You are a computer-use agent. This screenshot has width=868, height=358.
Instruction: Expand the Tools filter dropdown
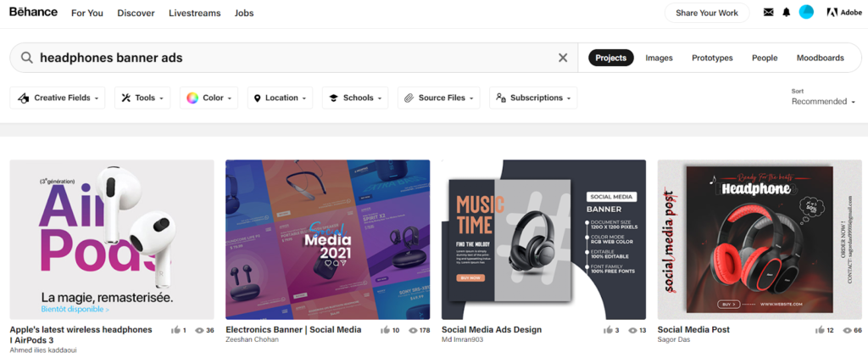tap(142, 98)
